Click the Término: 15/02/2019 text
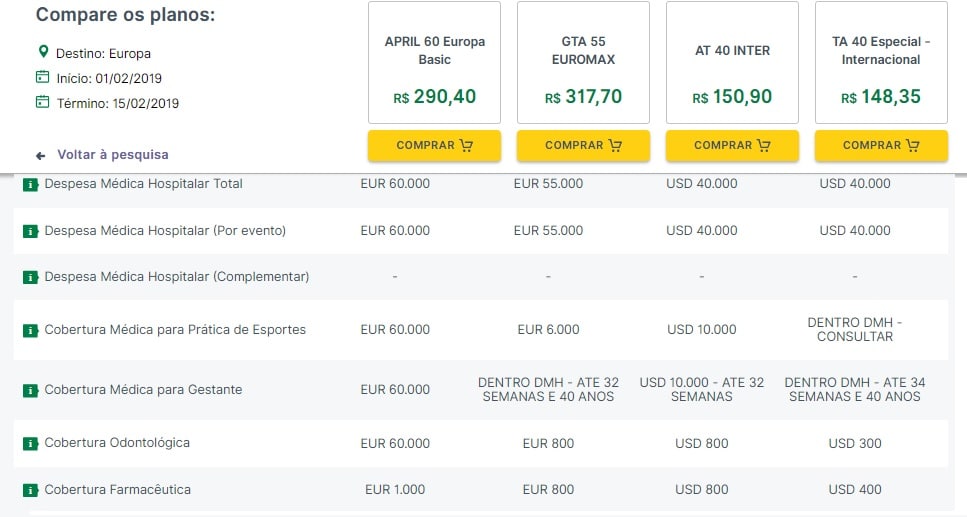This screenshot has width=967, height=517. (118, 103)
